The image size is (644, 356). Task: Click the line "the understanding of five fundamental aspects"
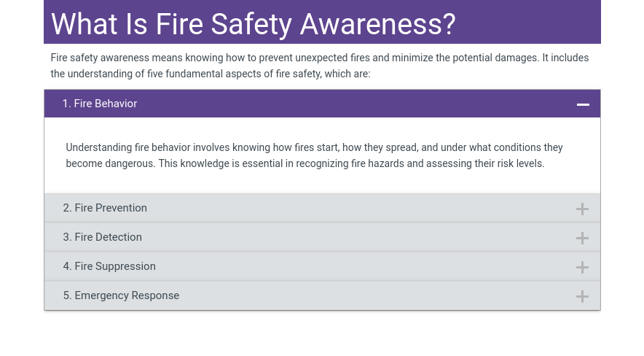pyautogui.click(x=211, y=74)
